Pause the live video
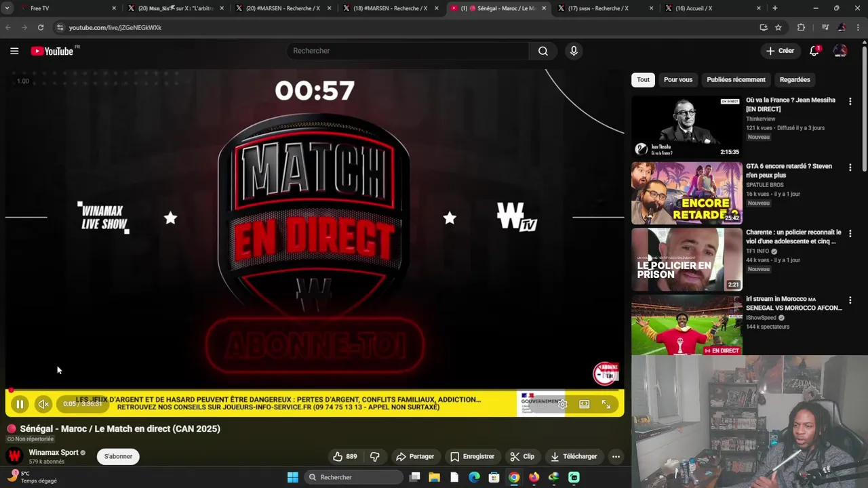 point(20,404)
